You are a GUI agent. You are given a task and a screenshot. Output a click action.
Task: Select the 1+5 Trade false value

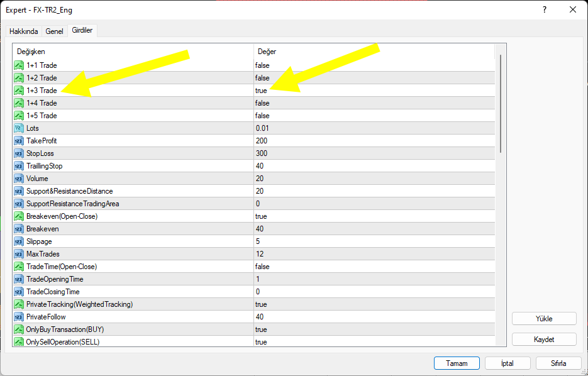coord(262,116)
